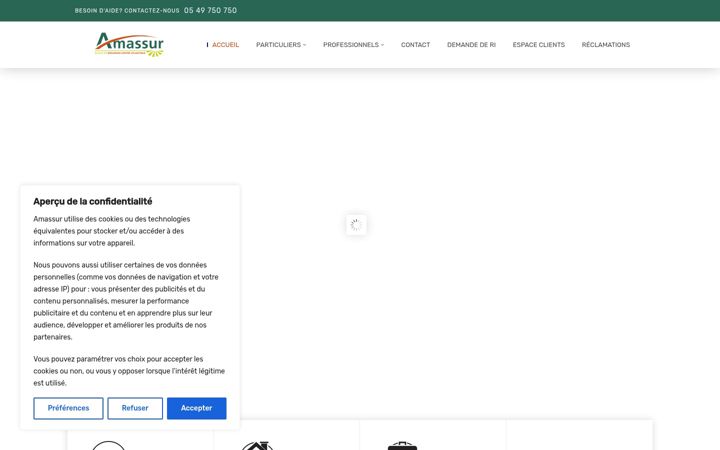The image size is (720, 450).
Task: Open the Espace Clients link
Action: pyautogui.click(x=539, y=45)
